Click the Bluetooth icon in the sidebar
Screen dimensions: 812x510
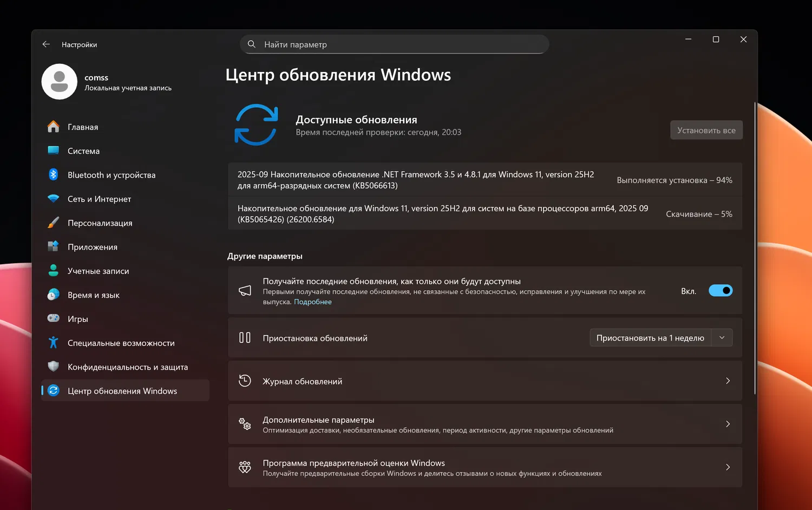(53, 174)
